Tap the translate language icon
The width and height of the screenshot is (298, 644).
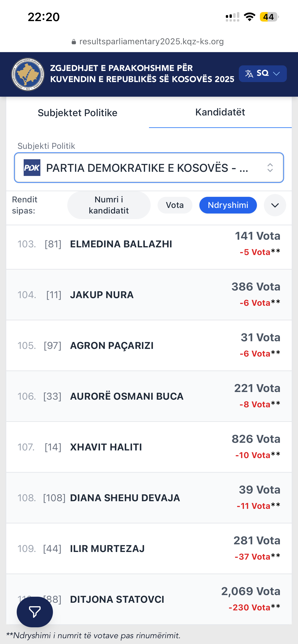[x=249, y=74]
